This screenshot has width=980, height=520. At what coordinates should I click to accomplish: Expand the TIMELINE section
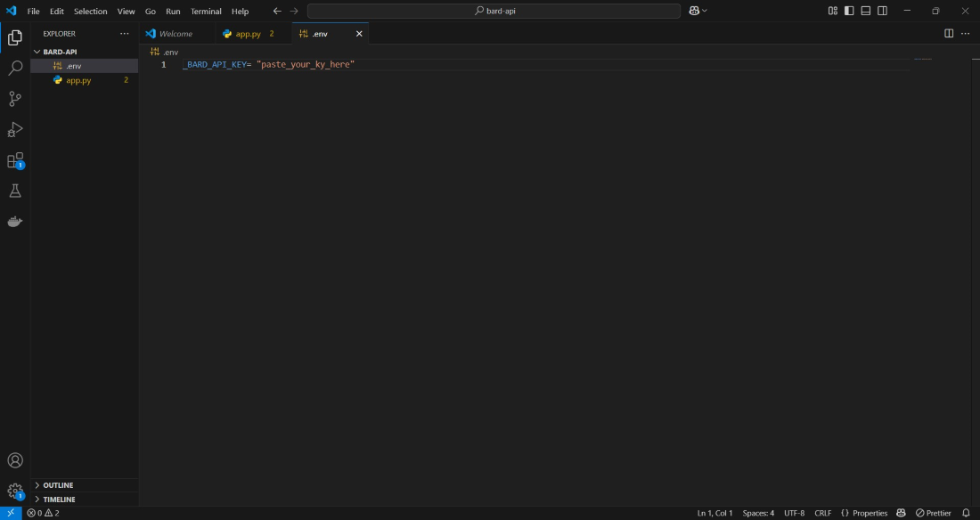(x=85, y=500)
